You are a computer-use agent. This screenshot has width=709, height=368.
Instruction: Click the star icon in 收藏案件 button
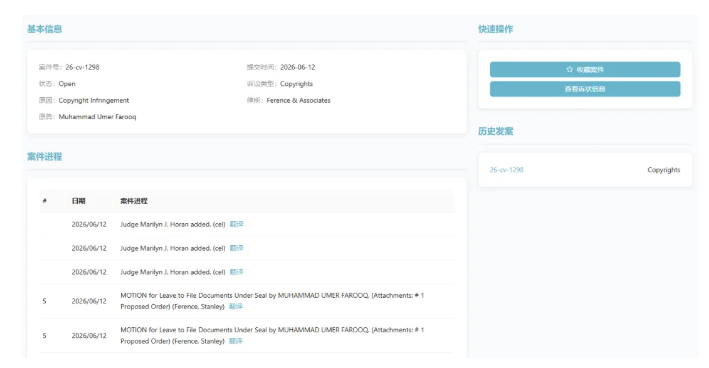click(x=569, y=70)
